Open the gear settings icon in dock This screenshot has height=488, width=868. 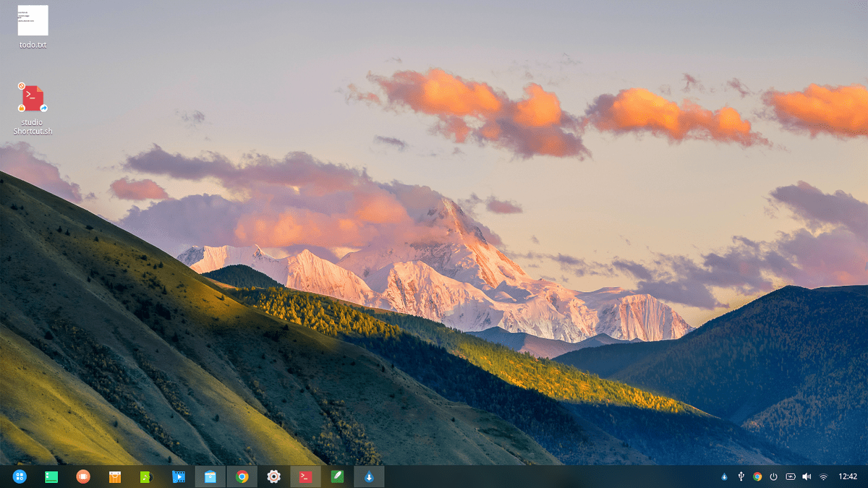click(273, 476)
